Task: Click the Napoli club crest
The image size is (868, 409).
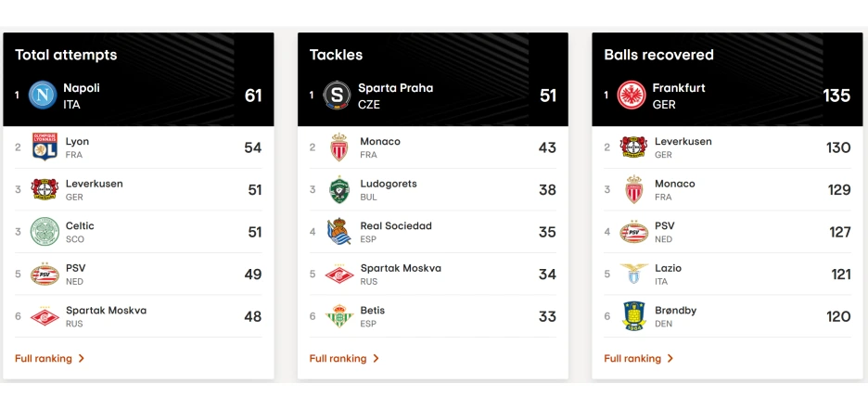Action: (x=43, y=95)
